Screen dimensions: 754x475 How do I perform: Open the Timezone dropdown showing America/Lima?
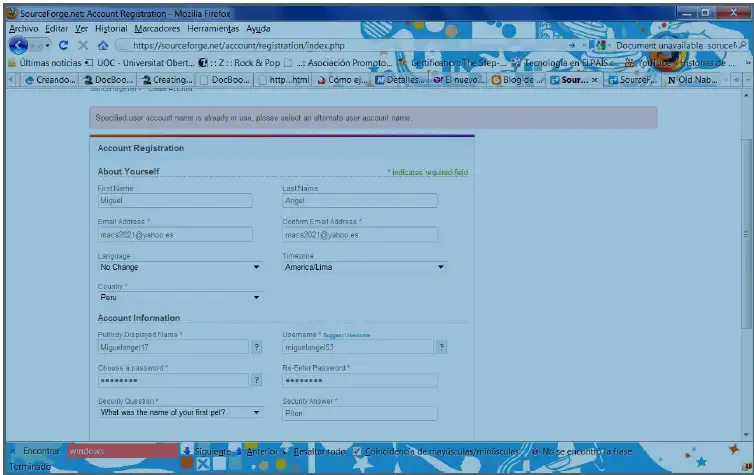(x=364, y=267)
